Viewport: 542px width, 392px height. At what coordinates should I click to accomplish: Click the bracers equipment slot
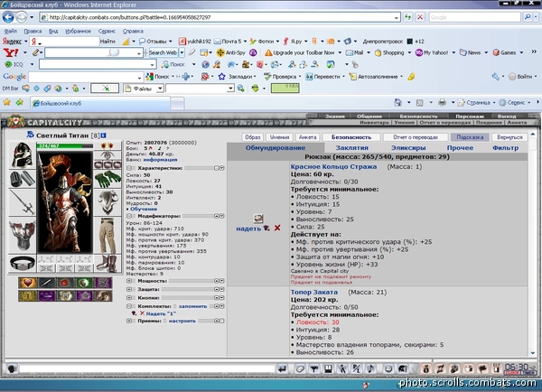(22, 179)
